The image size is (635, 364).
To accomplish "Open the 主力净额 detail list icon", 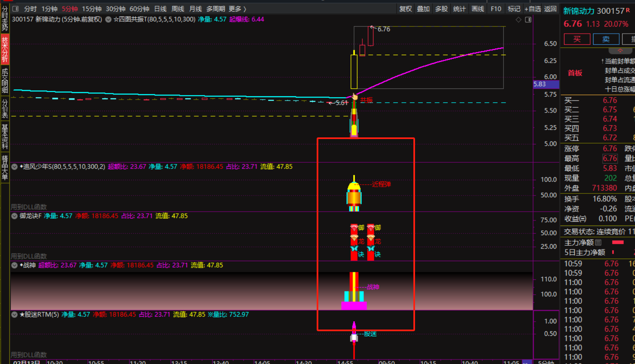I will [x=598, y=242].
